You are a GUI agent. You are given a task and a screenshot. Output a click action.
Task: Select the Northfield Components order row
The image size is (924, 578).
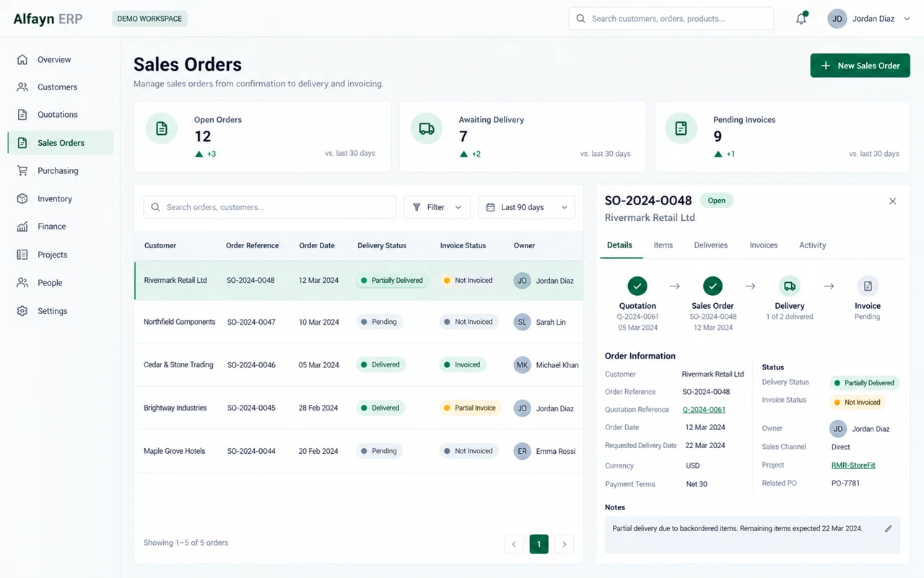point(359,322)
